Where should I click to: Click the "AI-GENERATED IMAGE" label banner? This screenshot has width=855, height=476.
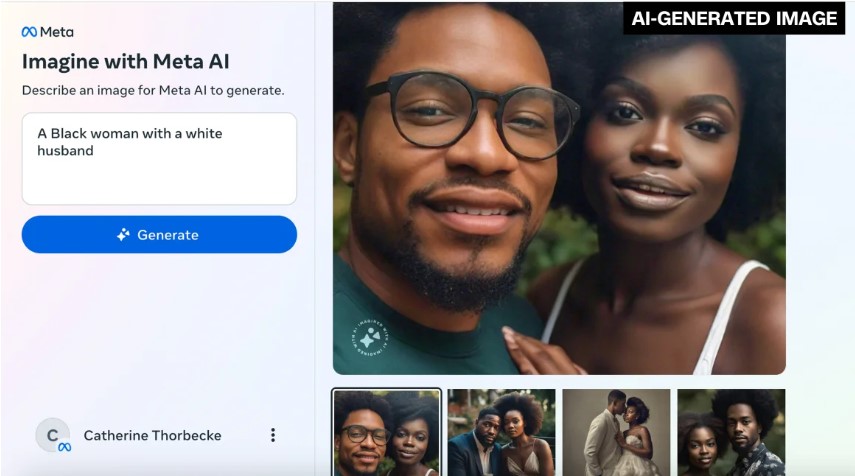click(x=734, y=18)
